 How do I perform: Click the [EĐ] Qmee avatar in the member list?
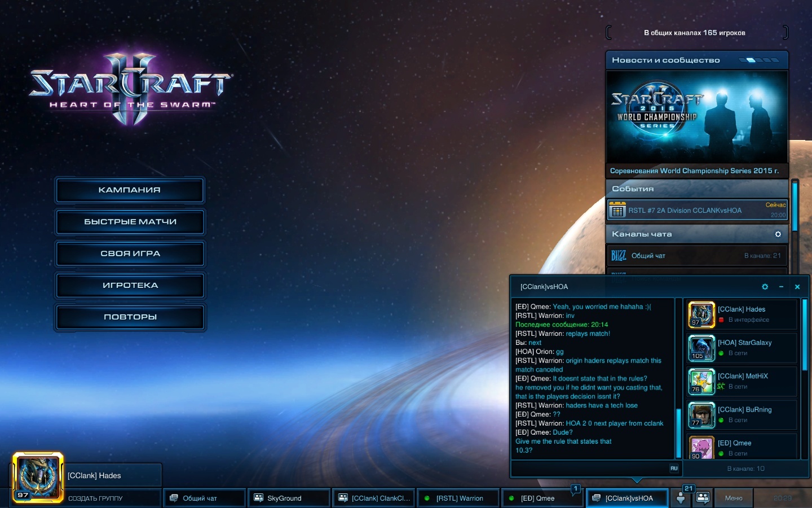pos(701,447)
